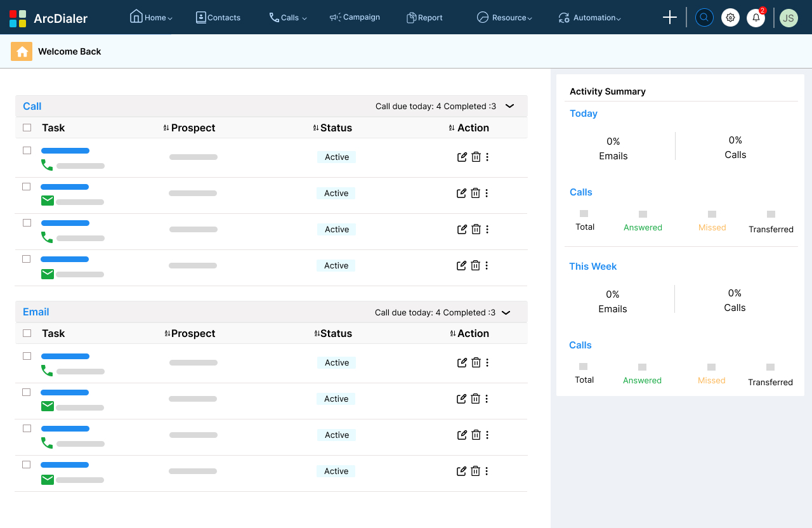Click the Active status badge on a Call task
Viewport: 812px width, 528px height.
(336, 157)
